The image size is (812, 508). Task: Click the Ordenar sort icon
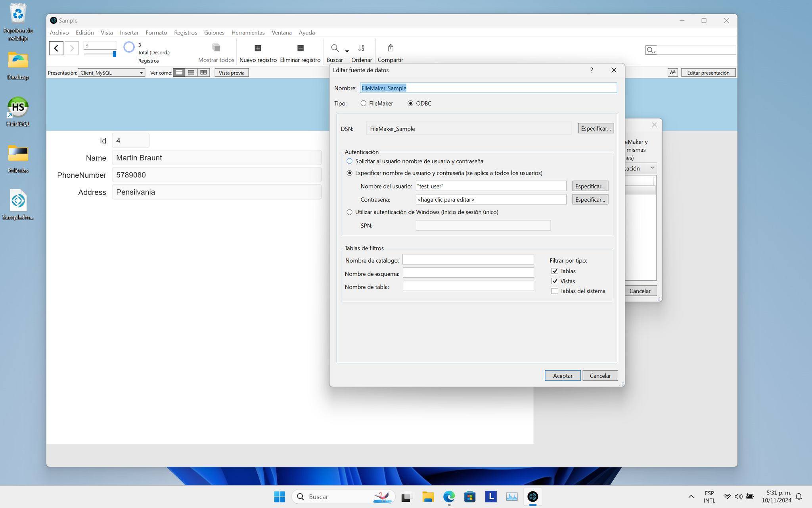(x=361, y=48)
